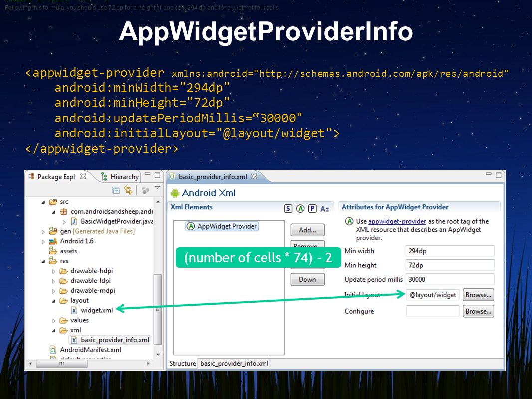Click the package icon for com.androidsandsheep
The height and width of the screenshot is (399, 532).
[63, 212]
